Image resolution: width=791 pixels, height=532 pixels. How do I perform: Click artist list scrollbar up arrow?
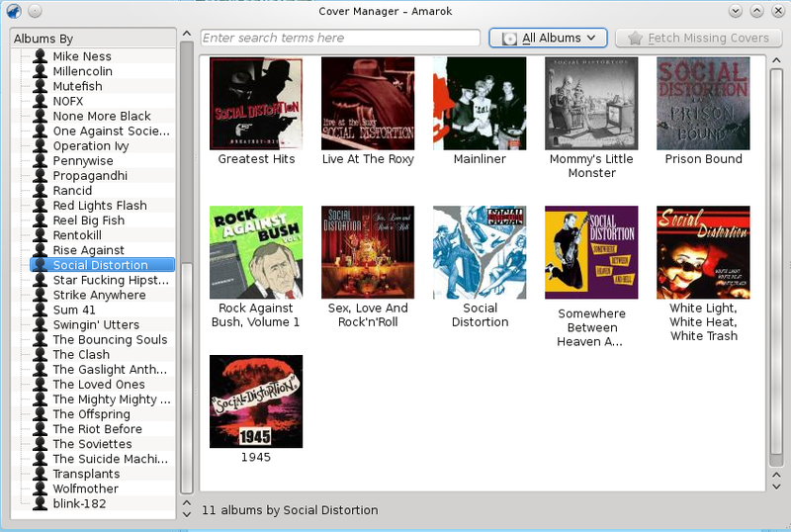click(187, 34)
